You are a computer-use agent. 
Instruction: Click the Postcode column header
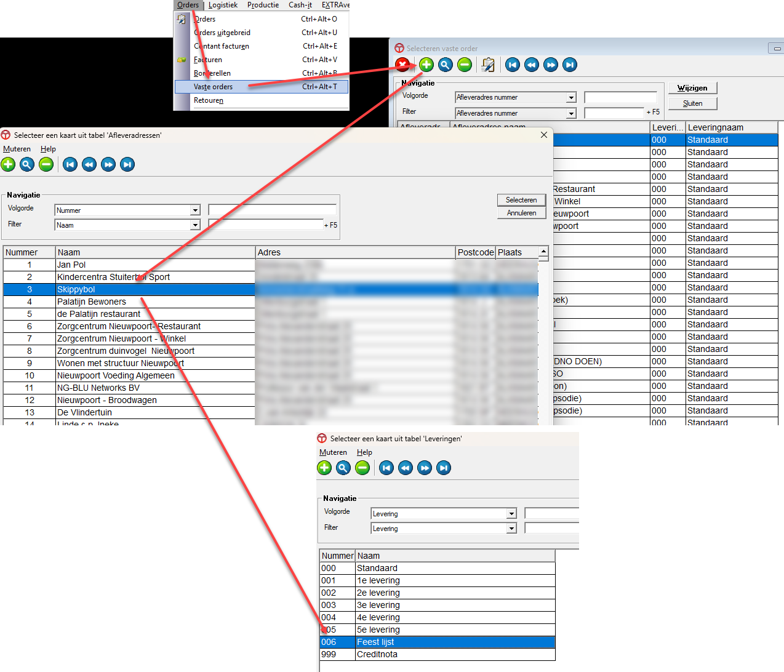click(476, 252)
